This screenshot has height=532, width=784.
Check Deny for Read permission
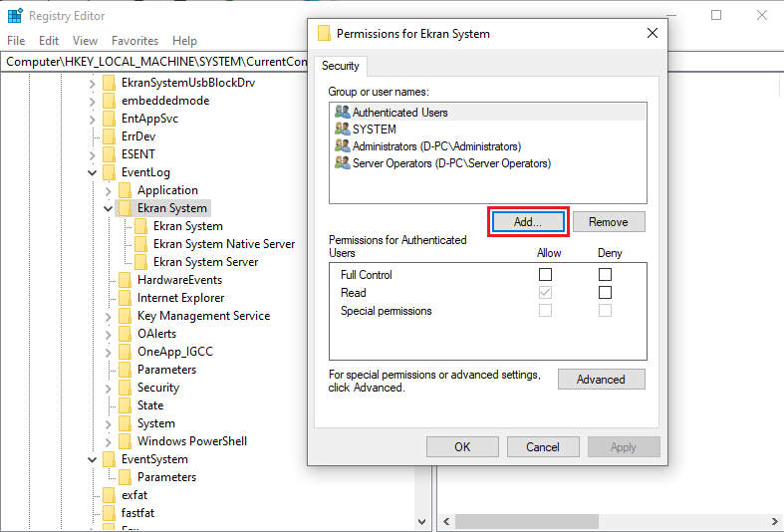point(605,293)
